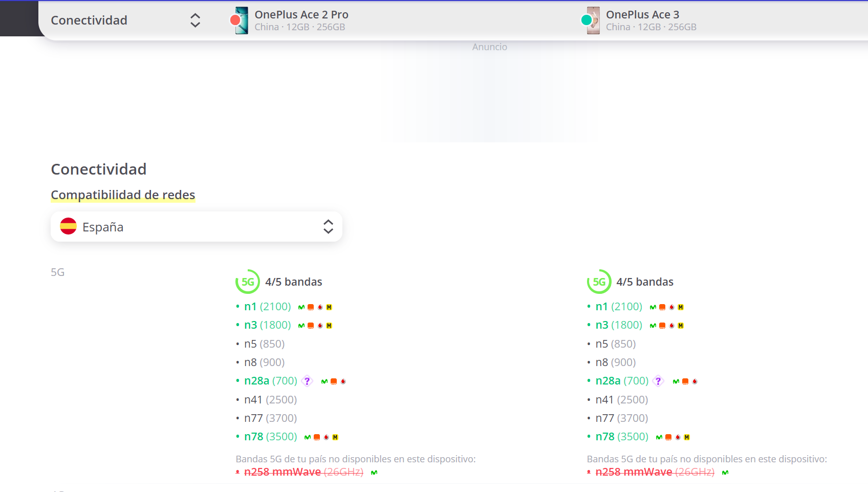Click 4/5 bandas label for Ace 2 Pro
The image size is (868, 492).
click(x=294, y=282)
